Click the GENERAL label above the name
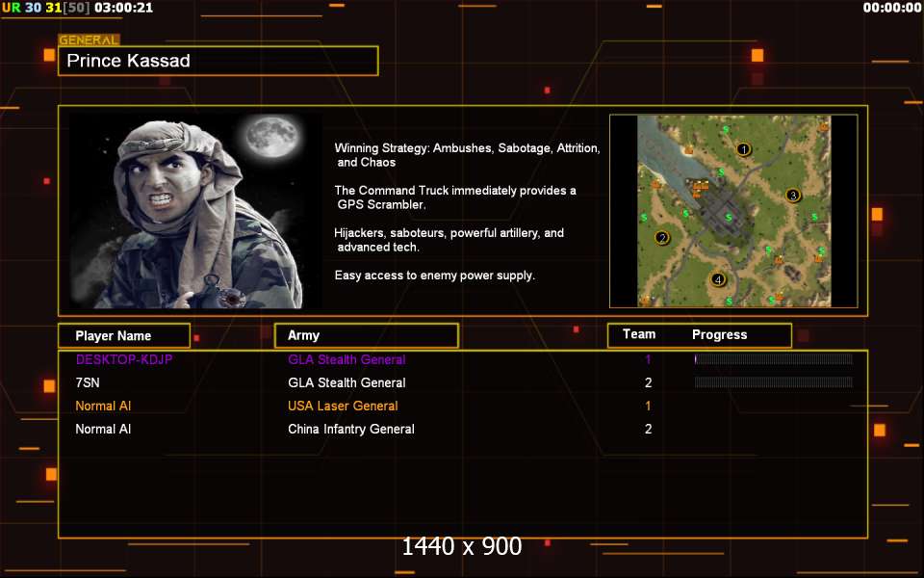This screenshot has width=924, height=578. tap(89, 40)
